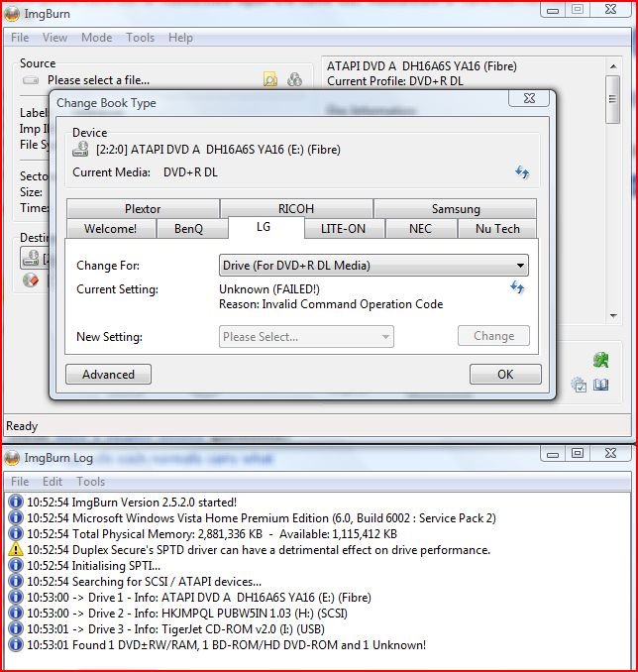The image size is (638, 672).
Task: Select the LG tab
Action: pos(266,227)
